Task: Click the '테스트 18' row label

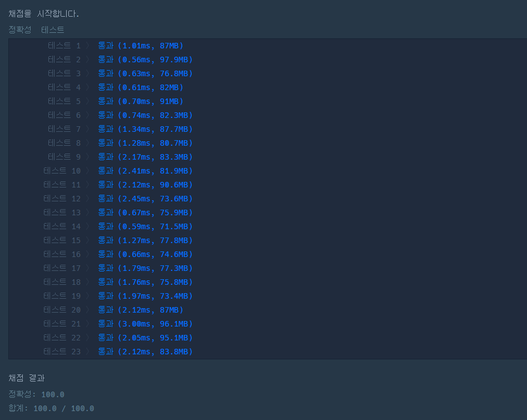Action: [62, 282]
